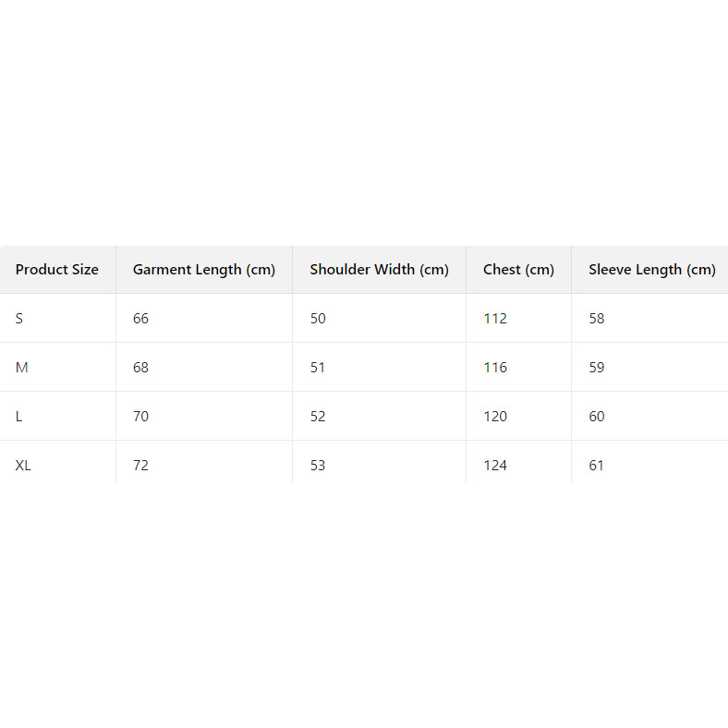
Task: Click garment length value 66
Action: 140,319
